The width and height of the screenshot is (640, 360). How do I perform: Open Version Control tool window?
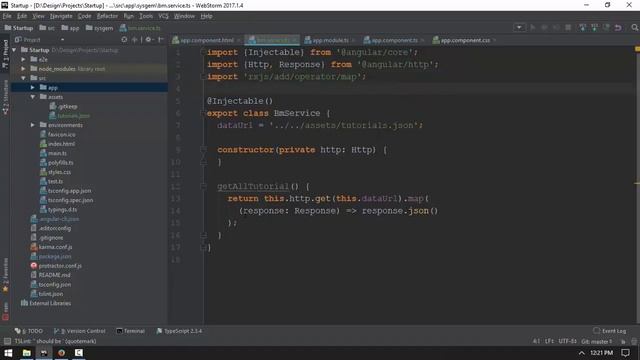pyautogui.click(x=80, y=331)
